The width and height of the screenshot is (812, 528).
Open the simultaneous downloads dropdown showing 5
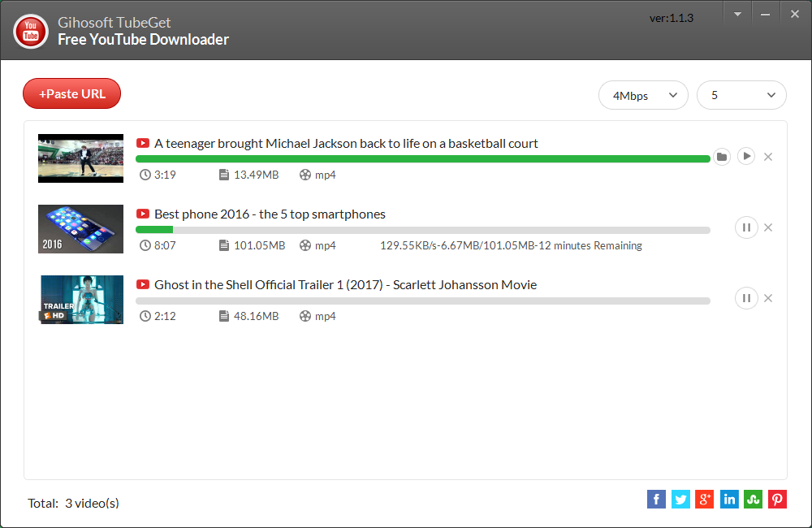coord(741,95)
